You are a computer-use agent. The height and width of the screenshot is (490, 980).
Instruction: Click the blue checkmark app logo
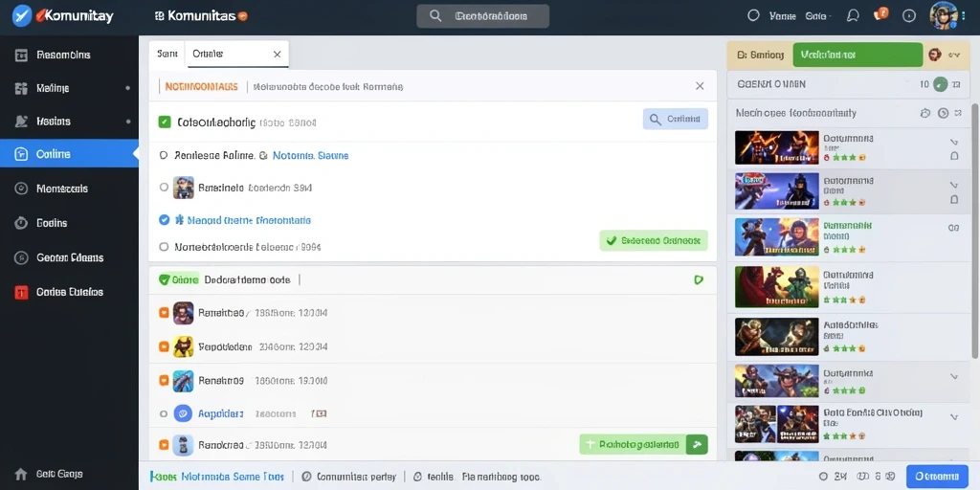(x=22, y=15)
